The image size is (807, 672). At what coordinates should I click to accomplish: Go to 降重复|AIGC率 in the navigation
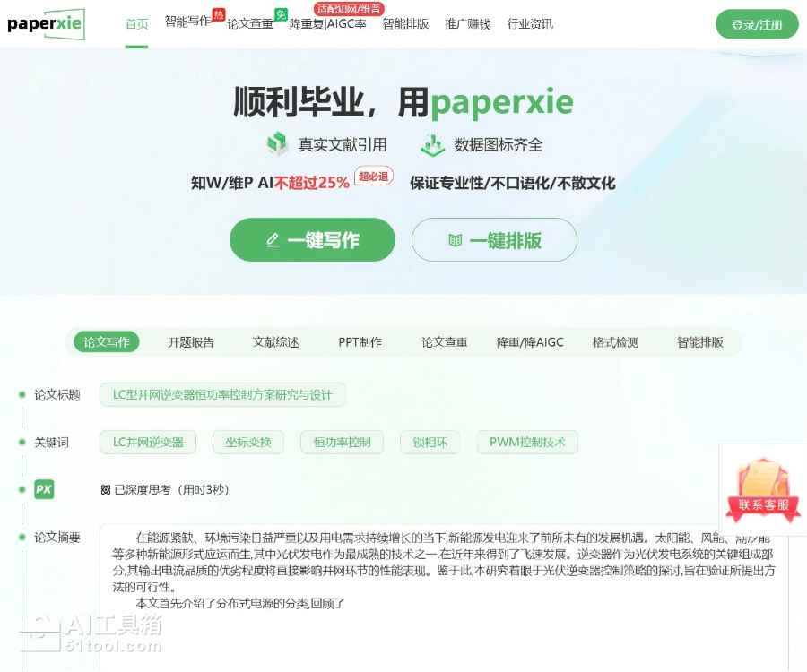[x=328, y=24]
